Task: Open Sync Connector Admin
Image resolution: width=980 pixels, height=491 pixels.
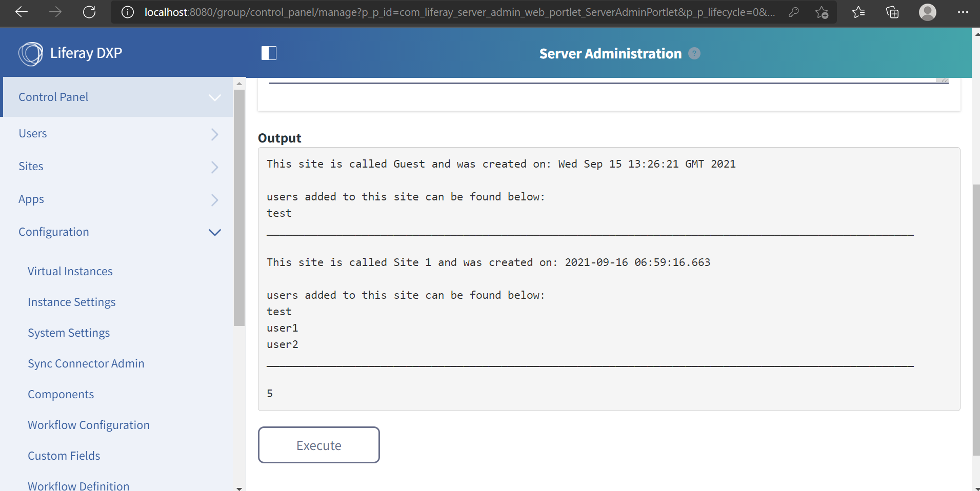Action: [x=86, y=363]
